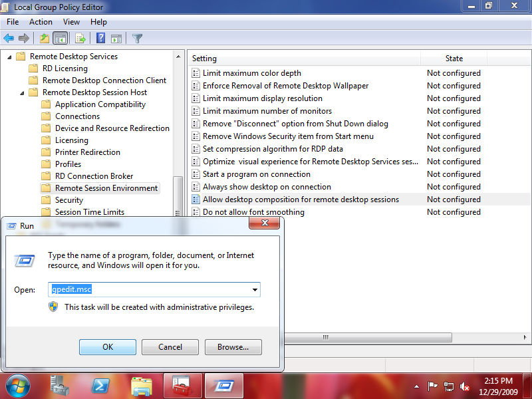Switch to red toolbox app on taskbar
Image resolution: width=532 pixels, height=399 pixels.
point(182,386)
